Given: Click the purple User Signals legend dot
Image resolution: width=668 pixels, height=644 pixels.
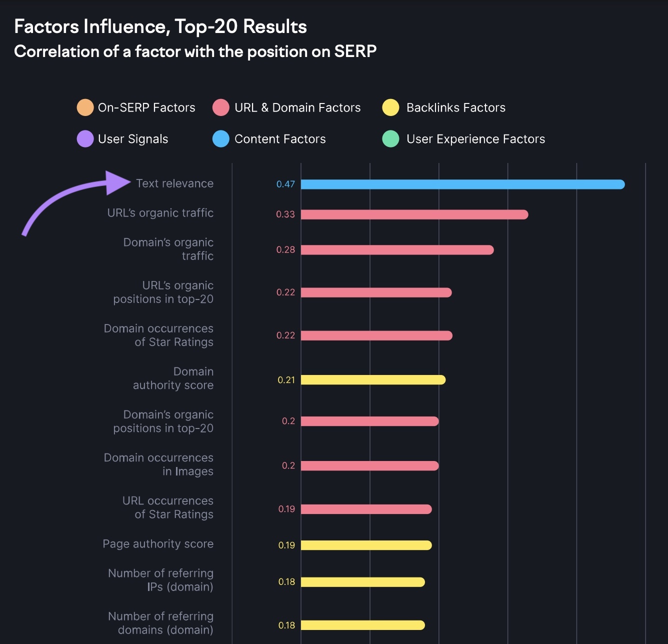Looking at the screenshot, I should [x=85, y=139].
